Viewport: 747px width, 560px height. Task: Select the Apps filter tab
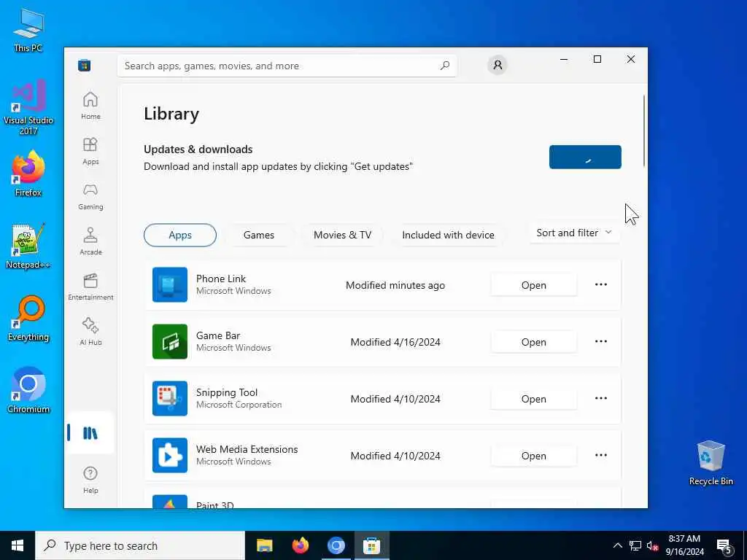tap(180, 236)
